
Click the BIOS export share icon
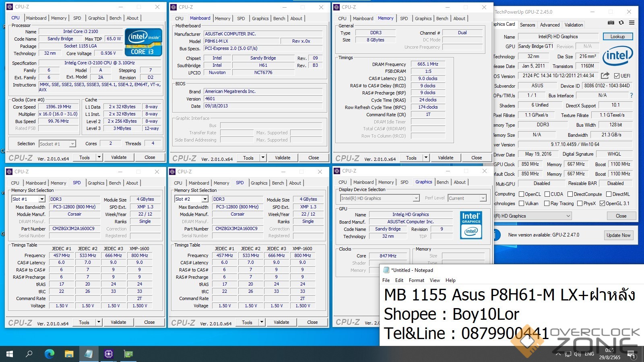(x=605, y=76)
